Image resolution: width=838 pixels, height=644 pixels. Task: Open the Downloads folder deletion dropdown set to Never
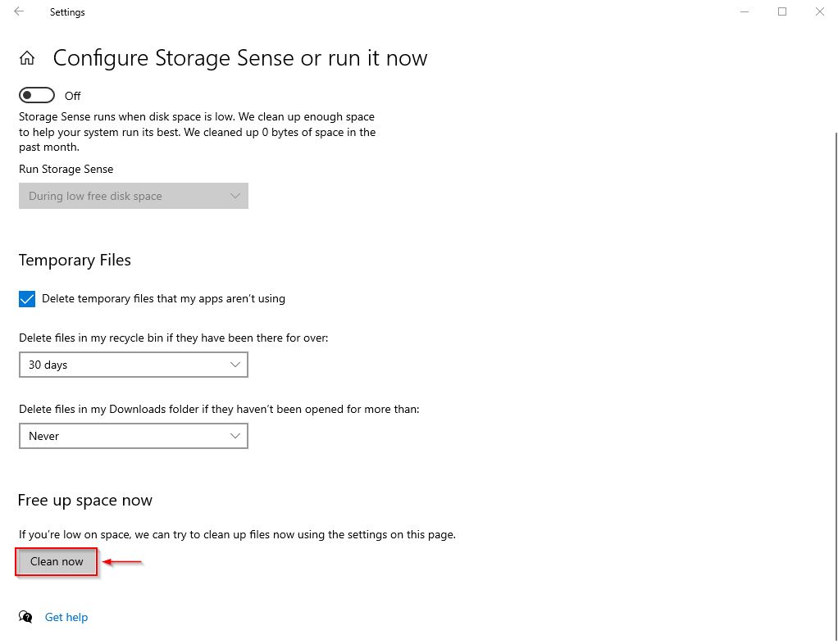(x=134, y=435)
